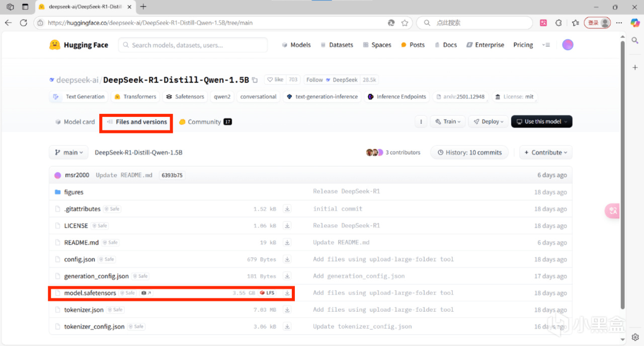Download model.safetensors using its download icon

(287, 293)
